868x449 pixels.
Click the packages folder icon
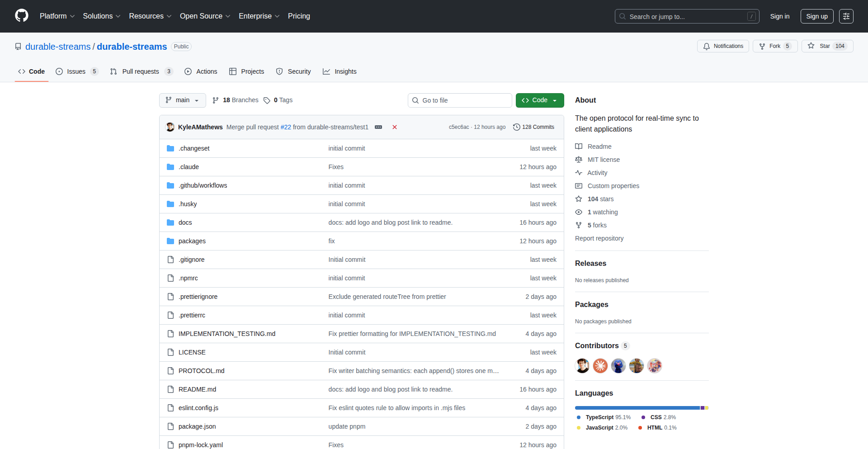[x=170, y=241]
